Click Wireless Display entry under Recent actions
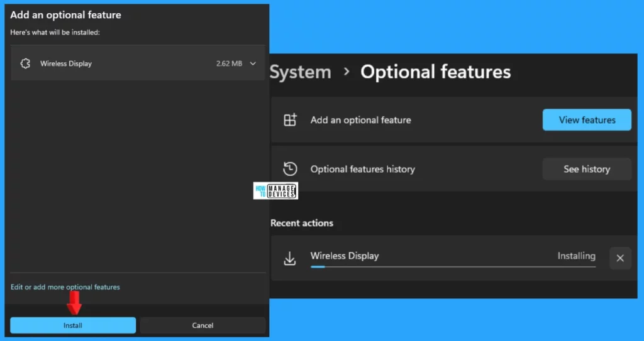Screen dimensions: 644x341 (x=454, y=258)
